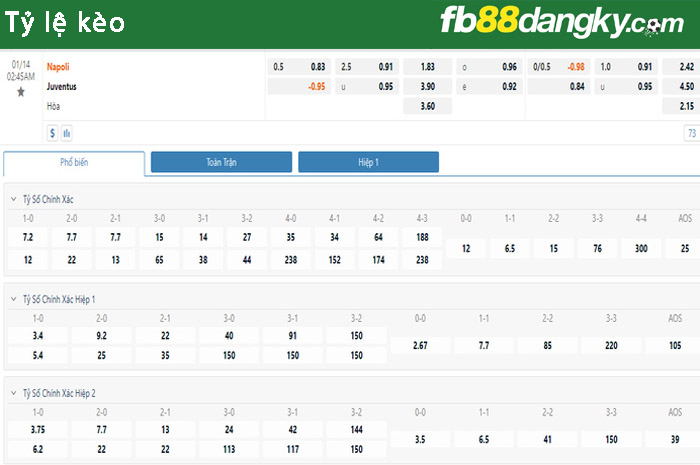Select Juventus win odds 3.90
Viewport: 700px width, 465px height.
click(x=428, y=87)
